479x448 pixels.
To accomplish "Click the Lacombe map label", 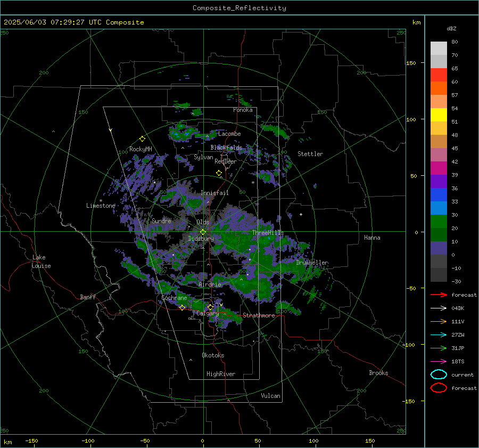I will [x=229, y=134].
